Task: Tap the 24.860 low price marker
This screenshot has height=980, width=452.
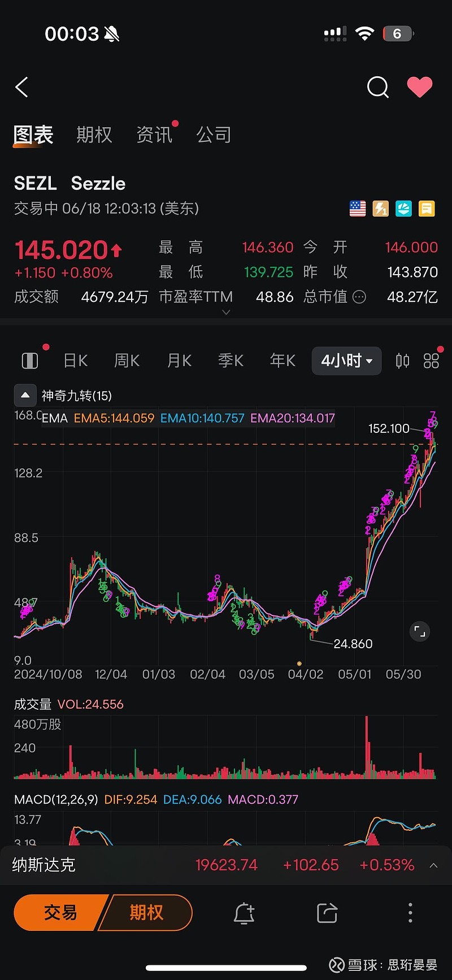Action: [x=353, y=644]
